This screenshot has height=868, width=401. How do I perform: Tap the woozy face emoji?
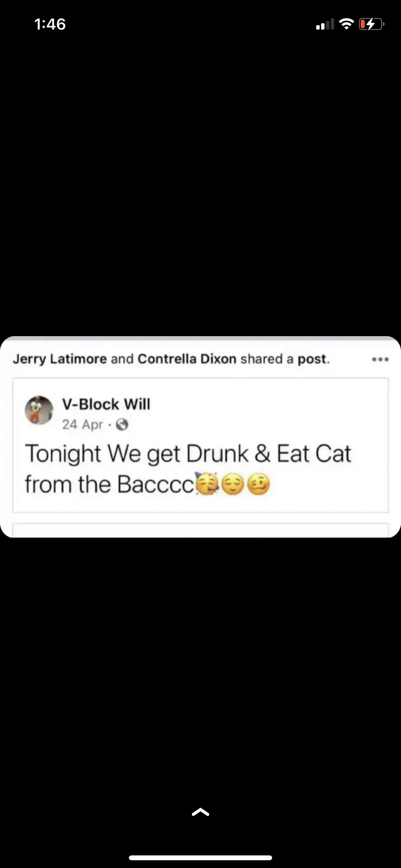tap(259, 485)
